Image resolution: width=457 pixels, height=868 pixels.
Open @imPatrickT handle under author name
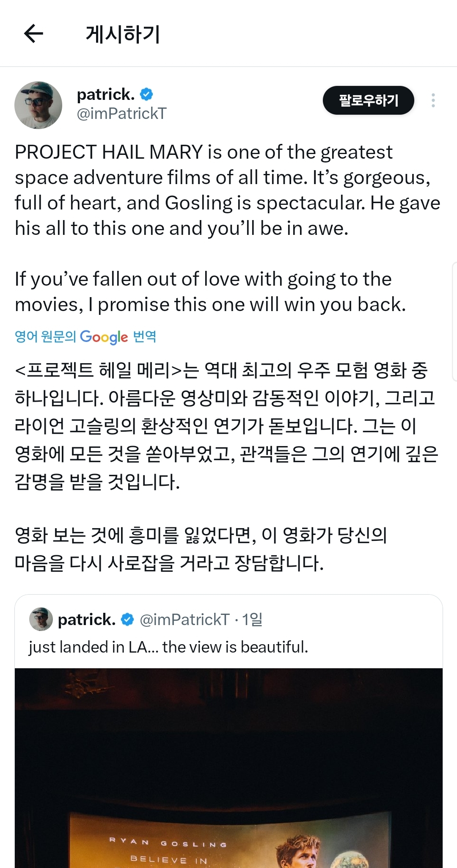(121, 114)
